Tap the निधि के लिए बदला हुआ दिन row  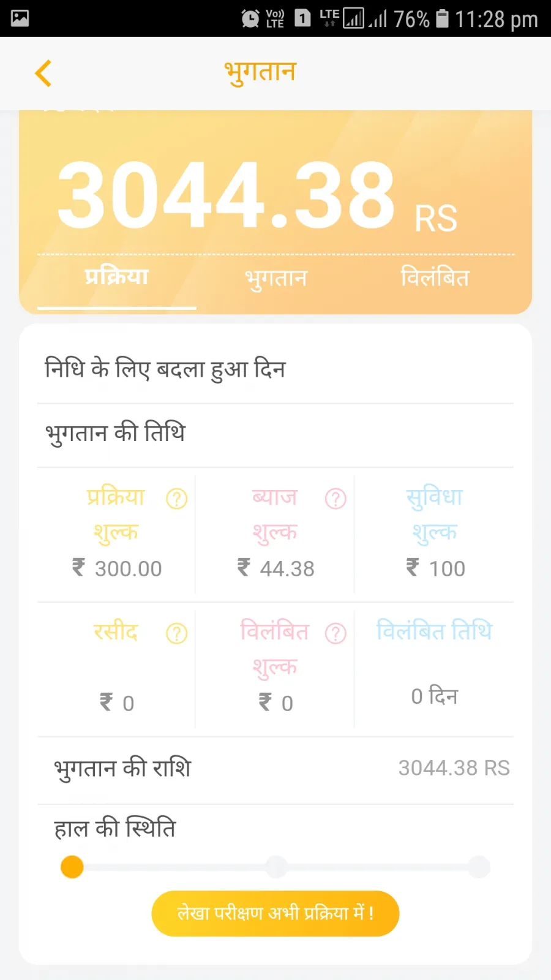(x=275, y=370)
